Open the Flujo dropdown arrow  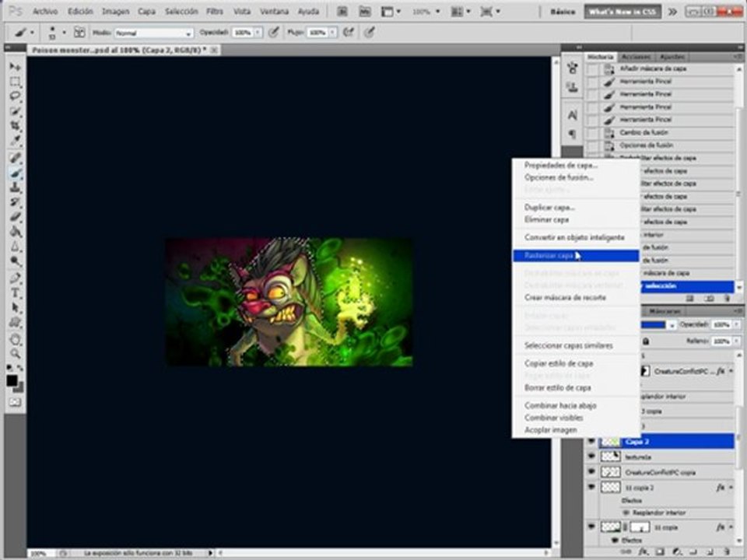click(332, 33)
